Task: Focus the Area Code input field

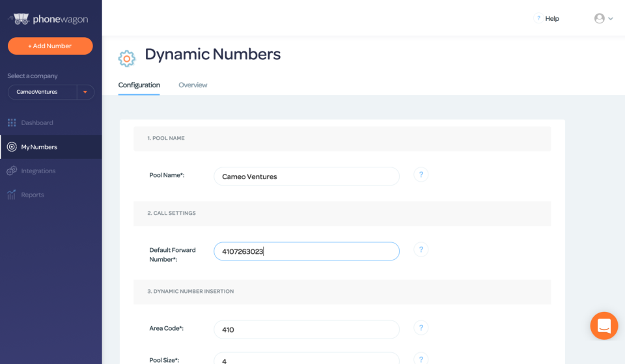Action: (x=306, y=329)
